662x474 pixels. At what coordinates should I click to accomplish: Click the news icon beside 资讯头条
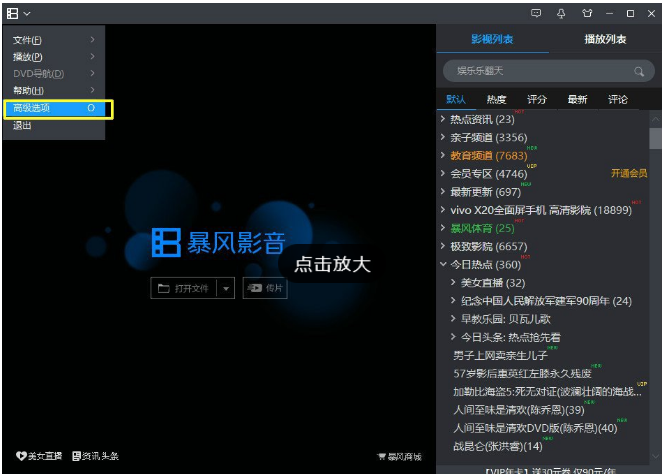[76, 456]
